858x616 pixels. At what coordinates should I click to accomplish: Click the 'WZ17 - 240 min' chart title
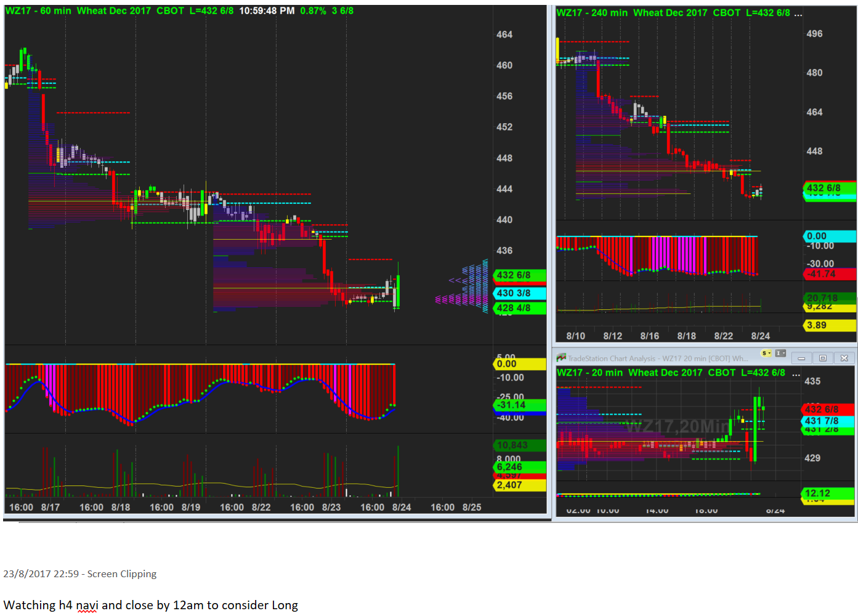click(x=592, y=13)
